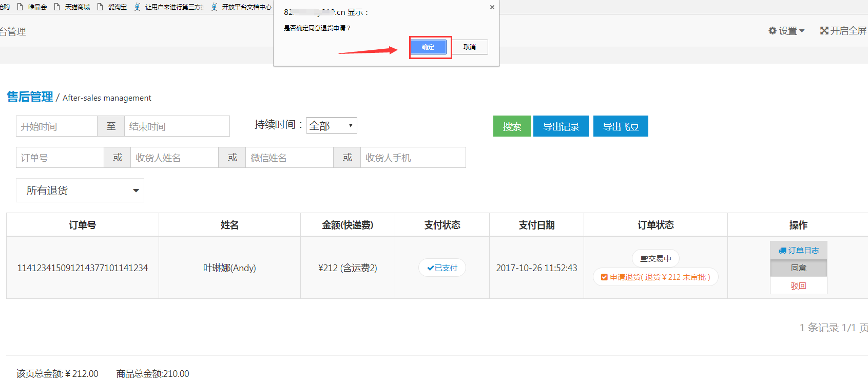Click the 爱淘宝 bookmark page icon
This screenshot has width=868, height=380.
pyautogui.click(x=100, y=7)
